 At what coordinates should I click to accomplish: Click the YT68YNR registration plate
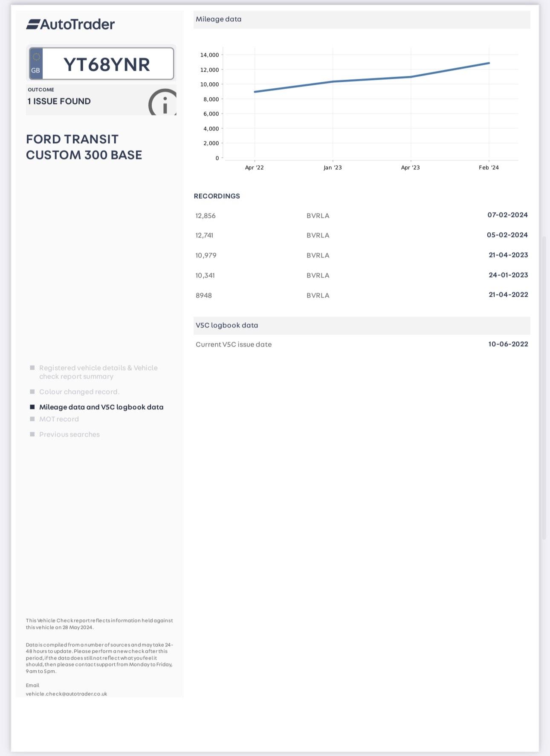[107, 64]
